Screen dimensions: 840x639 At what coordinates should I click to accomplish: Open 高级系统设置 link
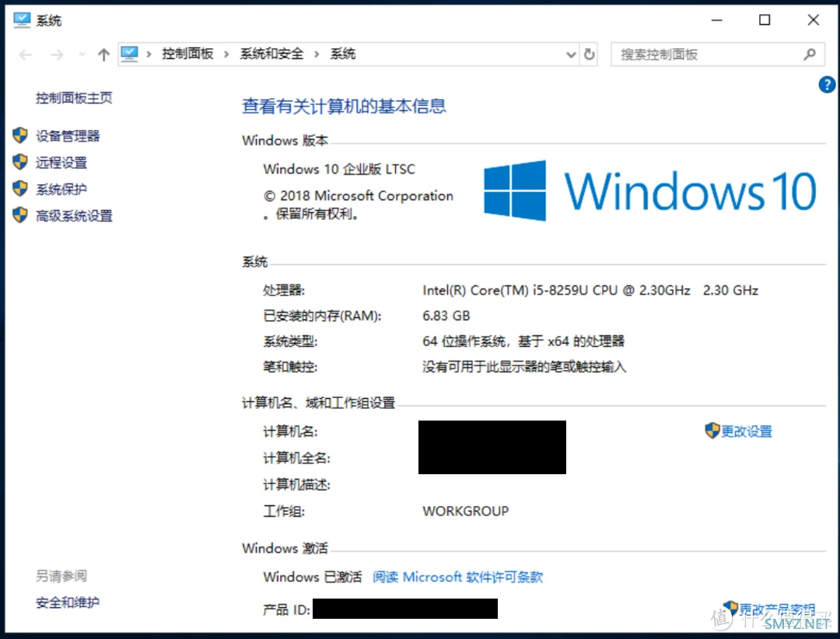(x=74, y=216)
